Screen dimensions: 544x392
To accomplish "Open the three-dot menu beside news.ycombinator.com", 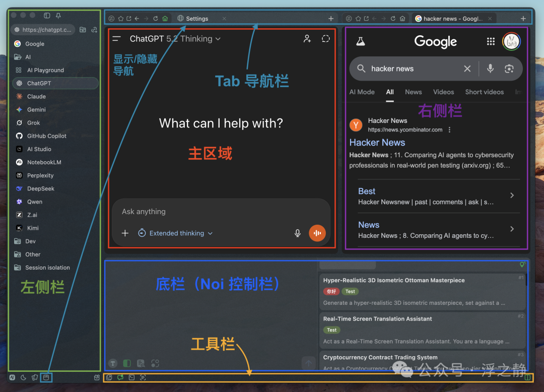I will click(x=450, y=129).
